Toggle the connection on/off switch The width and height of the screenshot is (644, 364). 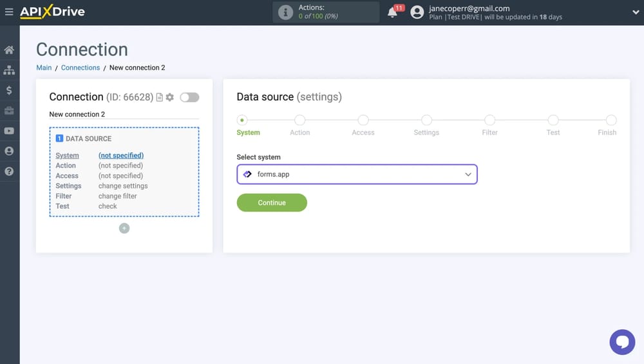189,97
